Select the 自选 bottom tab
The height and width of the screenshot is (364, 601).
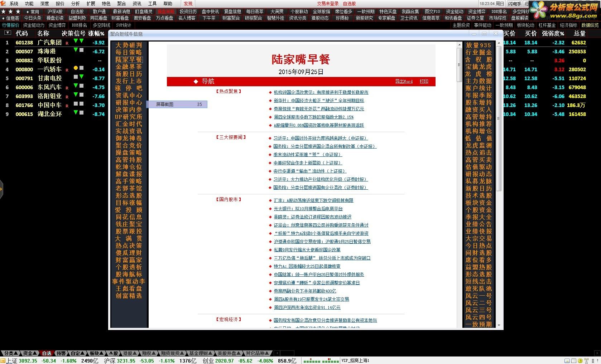47,353
